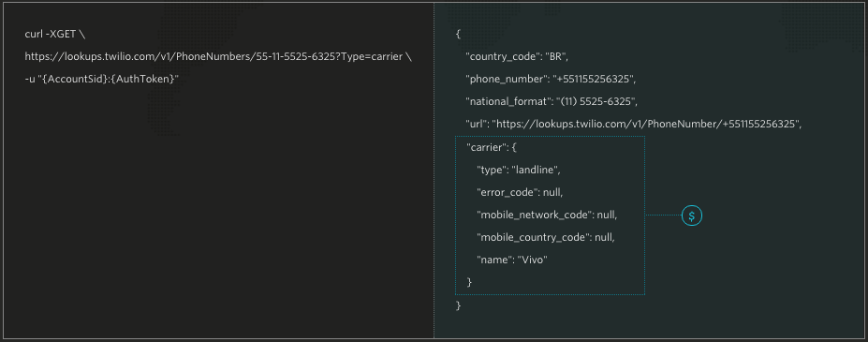
Task: Click the AccountSid:AuthToken credentials line
Action: (x=102, y=80)
